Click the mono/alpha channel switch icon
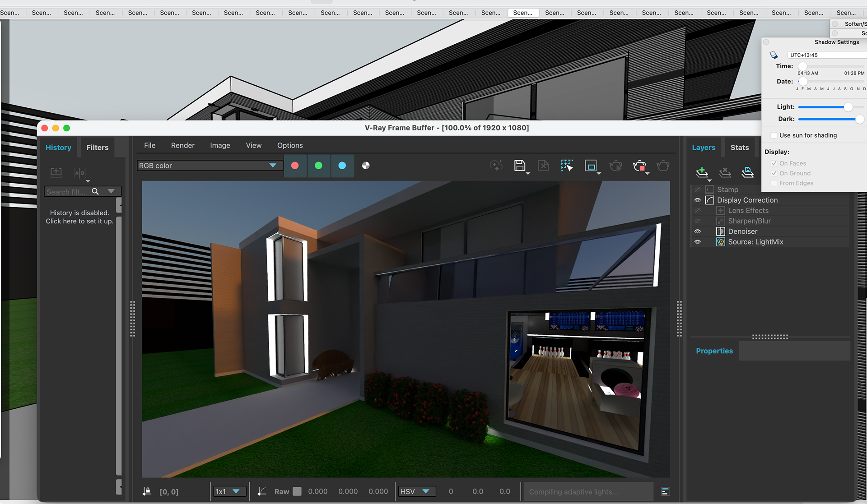The height and width of the screenshot is (504, 867). [x=366, y=166]
